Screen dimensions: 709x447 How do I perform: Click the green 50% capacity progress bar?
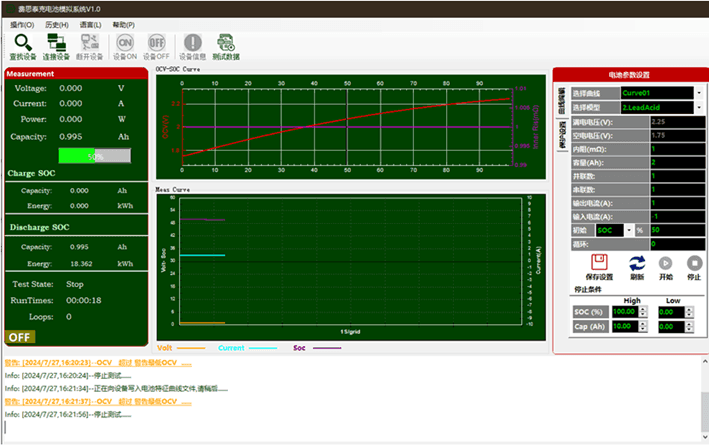click(x=94, y=156)
